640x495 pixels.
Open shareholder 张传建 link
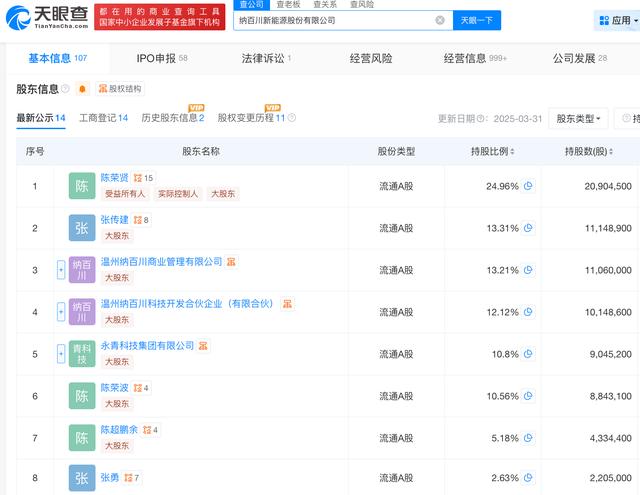tap(114, 220)
